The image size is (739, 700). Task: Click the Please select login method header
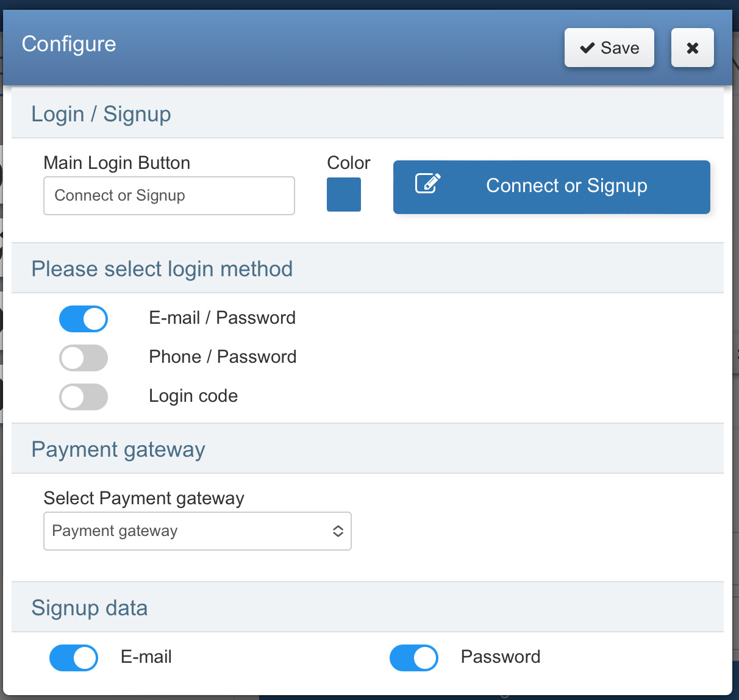pyautogui.click(x=162, y=269)
